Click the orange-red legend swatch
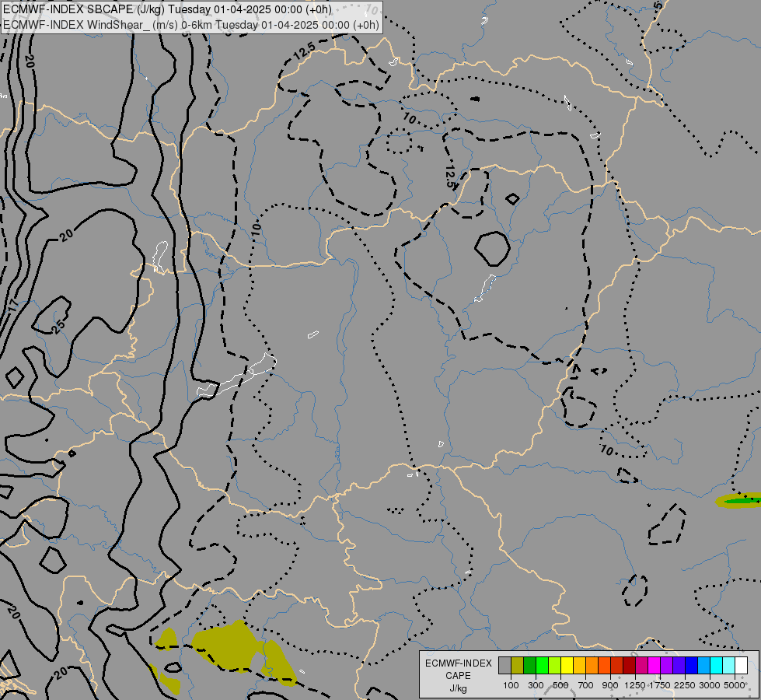This screenshot has width=761, height=700. point(605,665)
